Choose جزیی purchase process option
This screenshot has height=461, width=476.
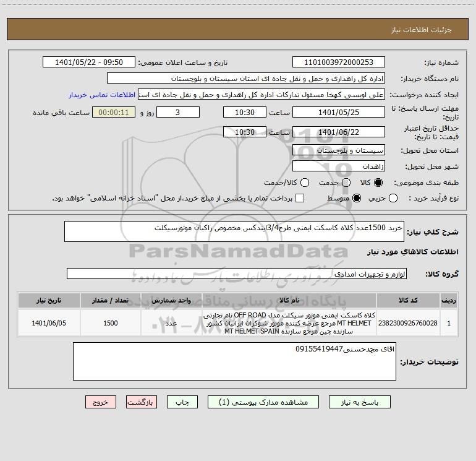tap(393, 198)
